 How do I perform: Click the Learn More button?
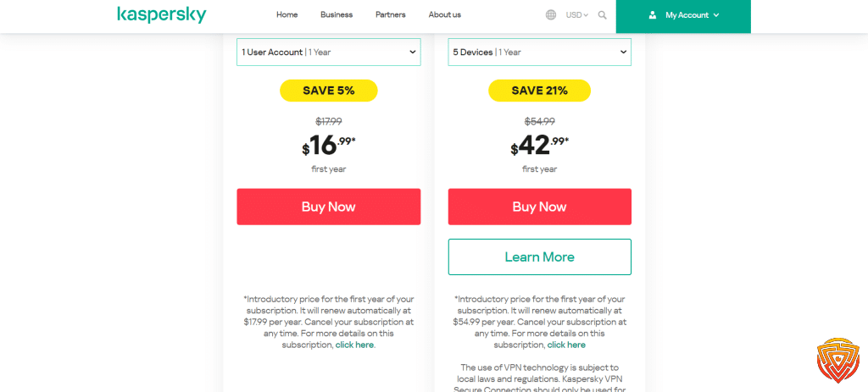click(540, 257)
